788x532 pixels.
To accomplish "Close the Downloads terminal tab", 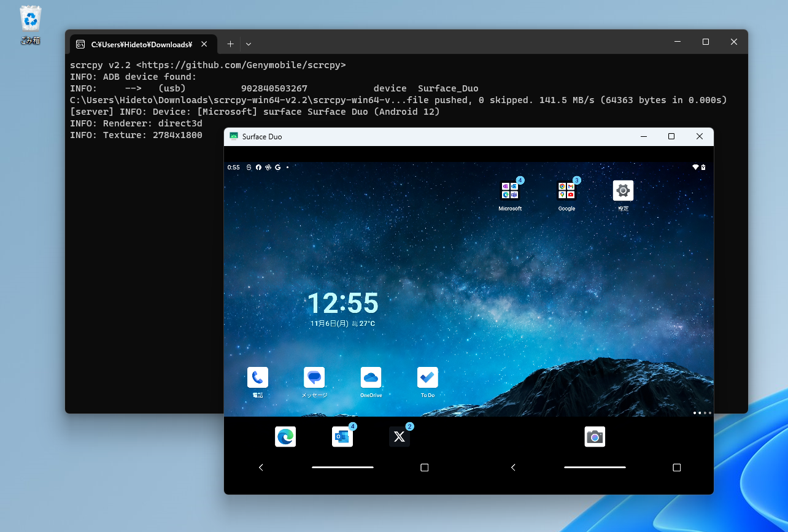I will [x=205, y=44].
